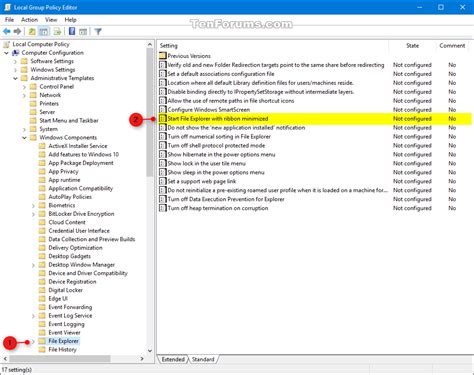The height and width of the screenshot is (375, 474).
Task: Click the Cloud Content folder icon
Action: click(42, 222)
